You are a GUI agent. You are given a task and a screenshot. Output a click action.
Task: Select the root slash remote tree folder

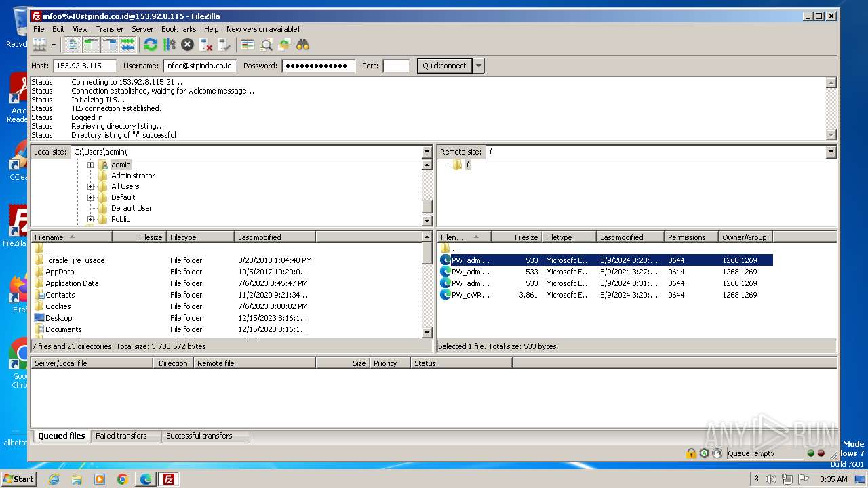coord(467,165)
